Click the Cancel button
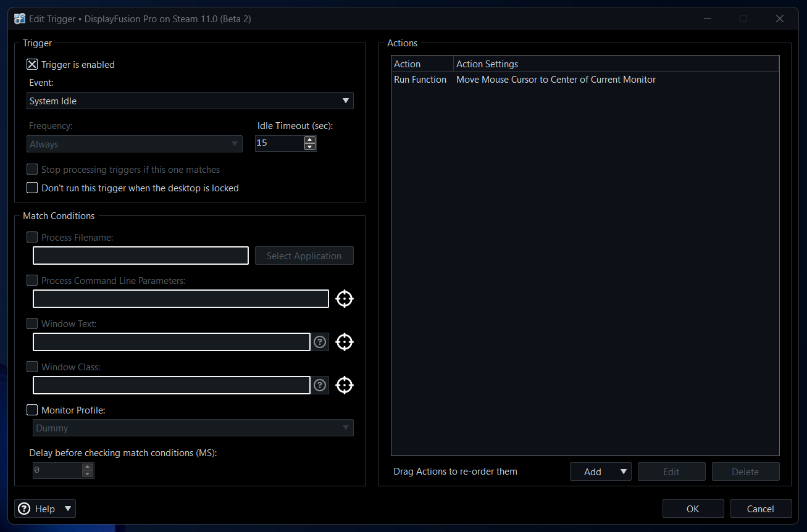The image size is (807, 532). point(761,509)
